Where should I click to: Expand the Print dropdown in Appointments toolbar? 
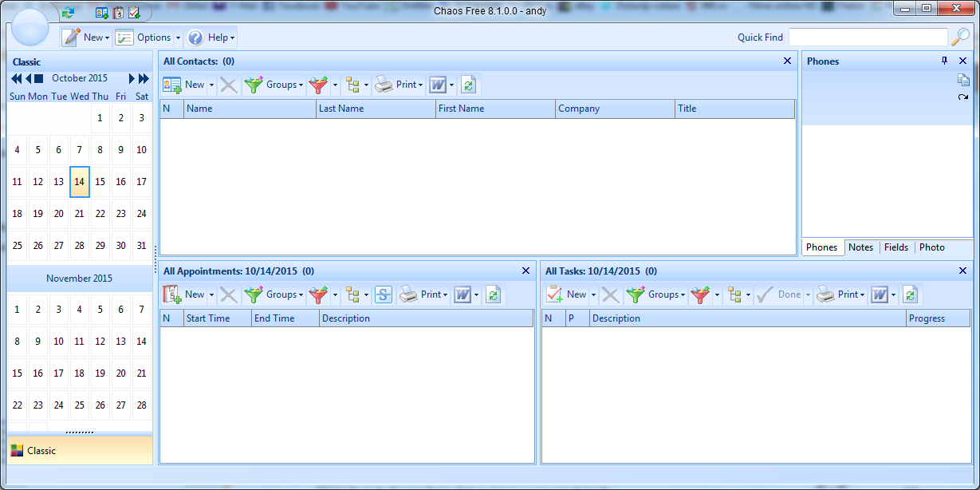443,294
